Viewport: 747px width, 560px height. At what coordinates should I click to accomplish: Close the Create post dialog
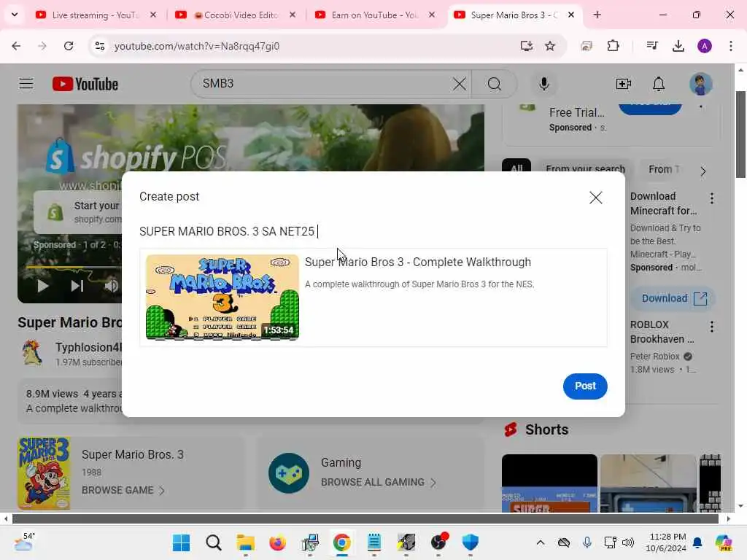click(595, 198)
